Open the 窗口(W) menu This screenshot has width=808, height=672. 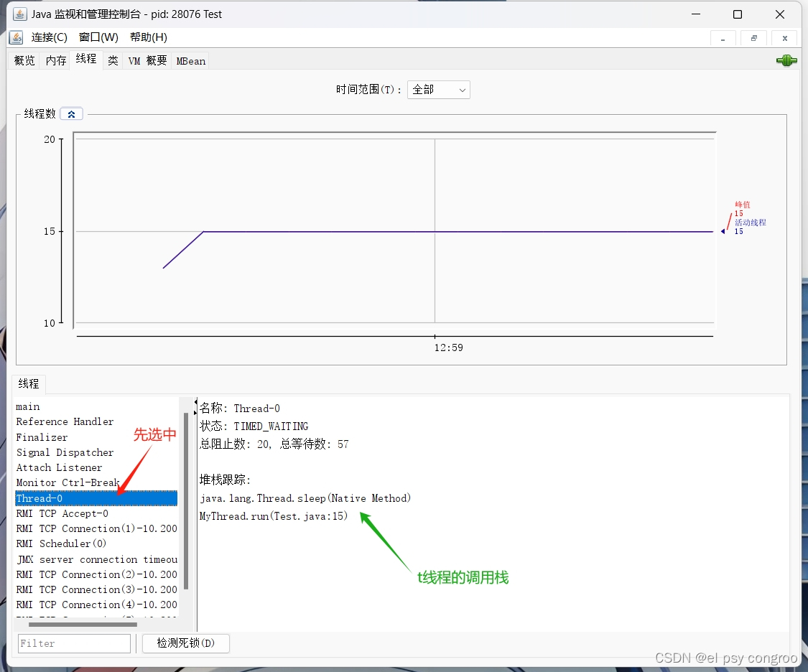click(98, 37)
